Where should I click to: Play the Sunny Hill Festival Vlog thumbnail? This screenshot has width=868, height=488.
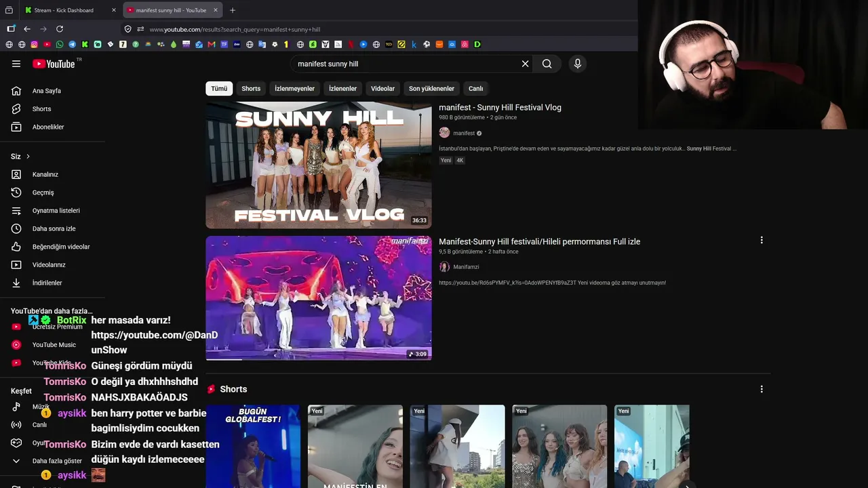click(x=319, y=165)
